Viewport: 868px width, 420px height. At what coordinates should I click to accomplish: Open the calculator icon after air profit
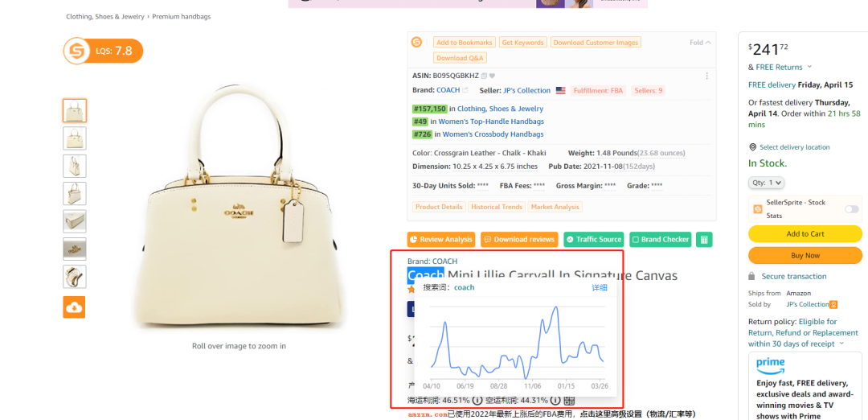tap(570, 400)
